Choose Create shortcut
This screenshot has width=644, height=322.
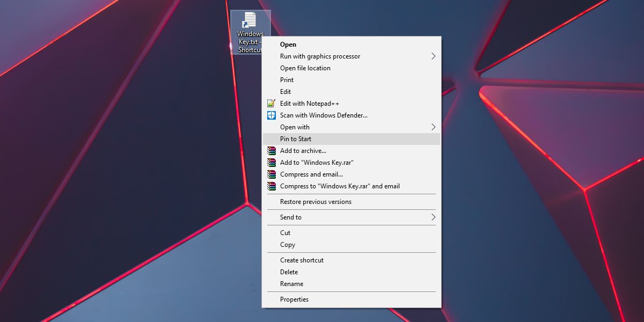tap(302, 260)
